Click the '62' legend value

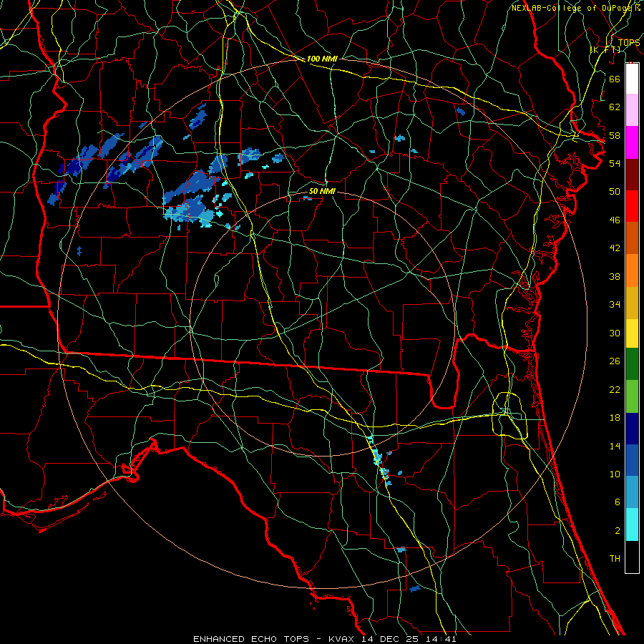coord(615,107)
